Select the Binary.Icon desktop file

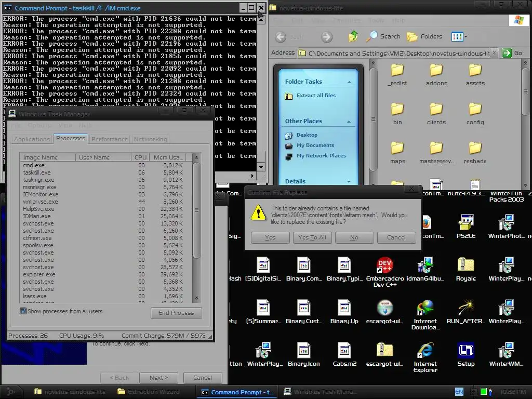(x=303, y=354)
